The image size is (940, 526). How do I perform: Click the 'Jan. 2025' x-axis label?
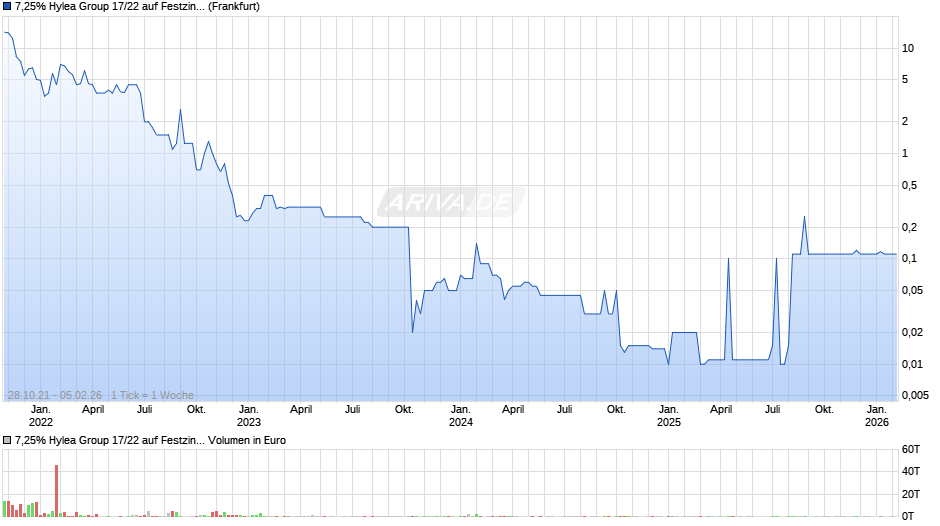pos(668,416)
